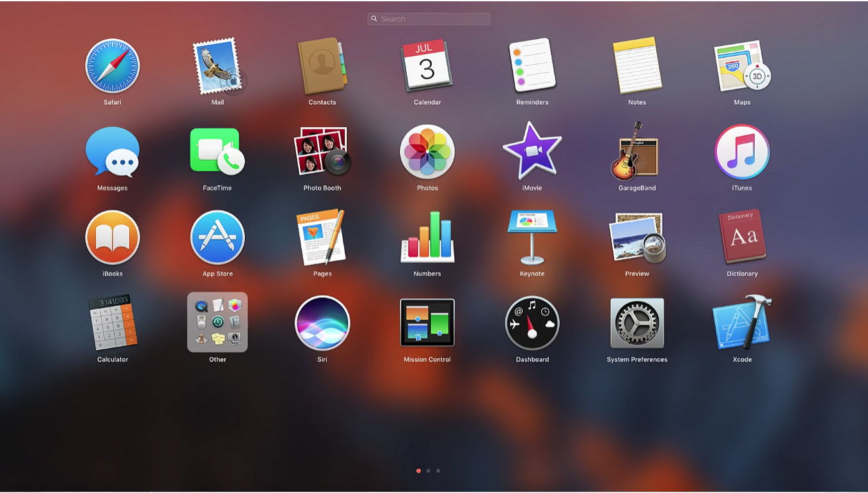Screen dimensions: 868x493
Task: Expand the Other folder
Action: [x=217, y=322]
